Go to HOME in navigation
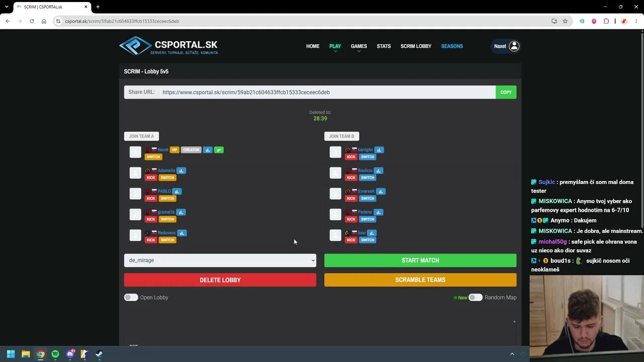 coord(313,46)
